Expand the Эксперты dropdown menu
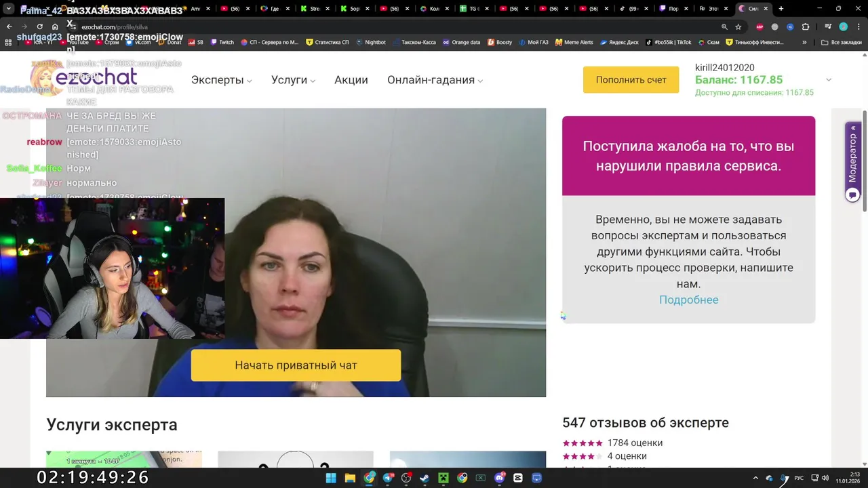The image size is (868, 488). (x=221, y=80)
